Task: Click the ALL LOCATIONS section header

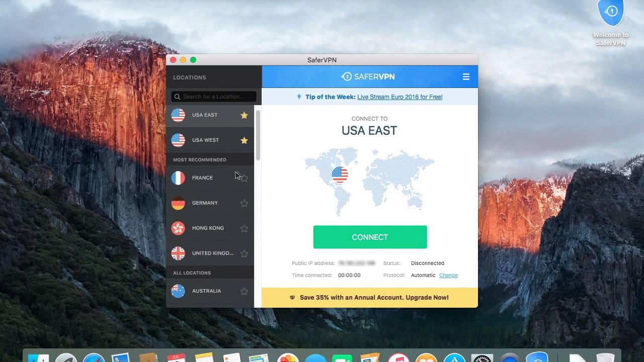Action: coord(192,273)
